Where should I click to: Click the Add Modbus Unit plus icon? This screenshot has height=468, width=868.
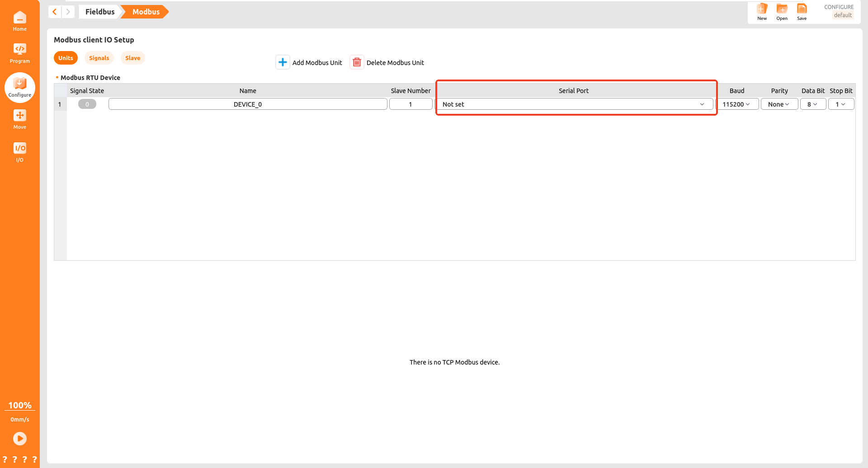point(283,62)
